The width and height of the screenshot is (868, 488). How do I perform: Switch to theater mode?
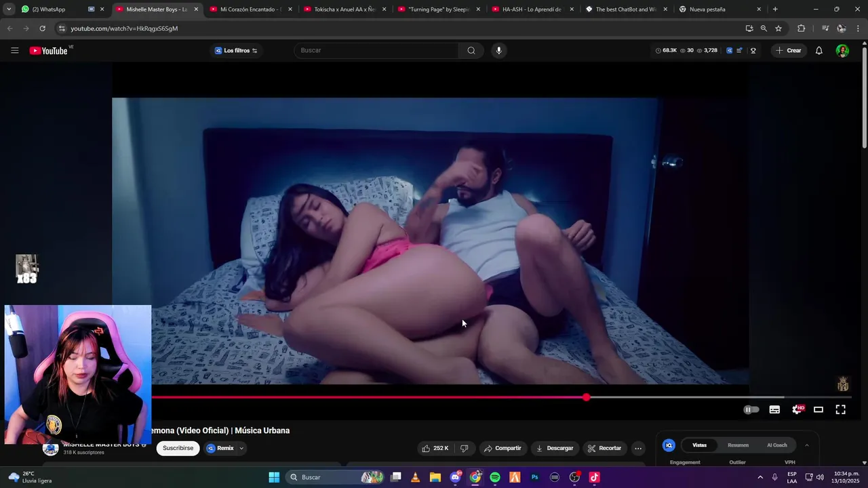[818, 409]
